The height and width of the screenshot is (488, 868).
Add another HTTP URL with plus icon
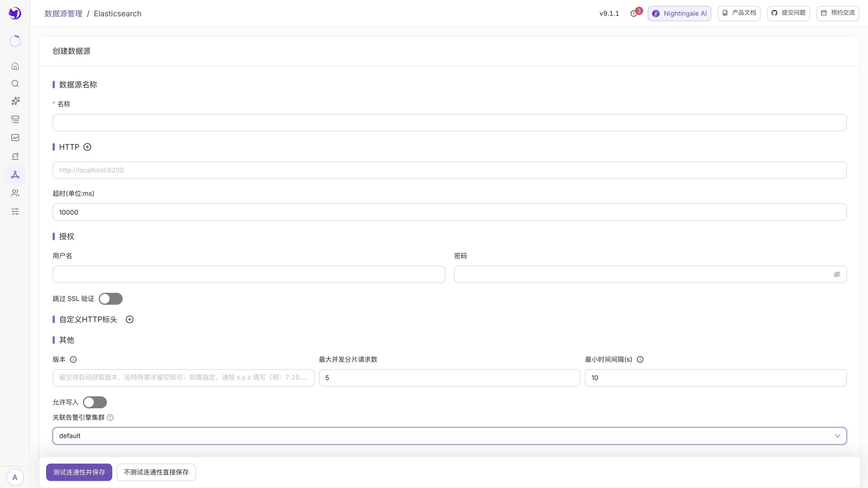coord(87,147)
